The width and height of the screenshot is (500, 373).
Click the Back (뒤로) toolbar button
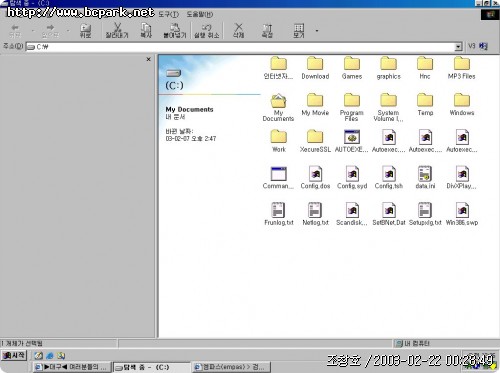point(15,31)
